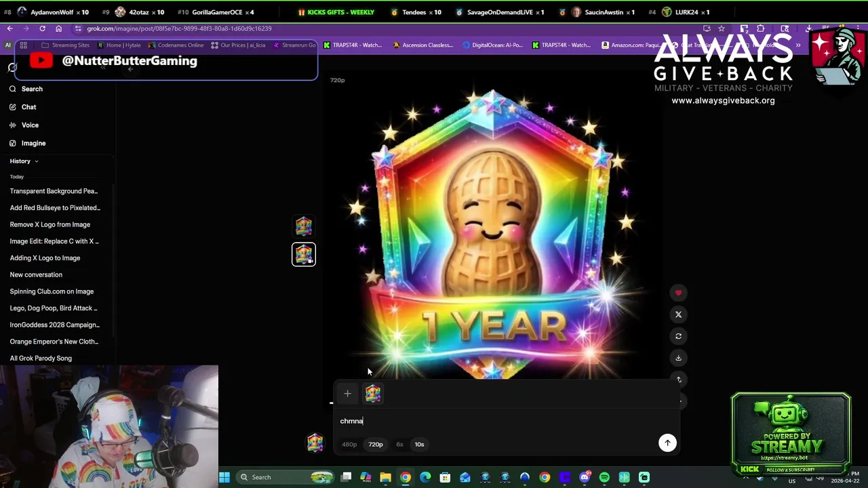Open 'Streamrun Go' bookmark

[x=294, y=45]
